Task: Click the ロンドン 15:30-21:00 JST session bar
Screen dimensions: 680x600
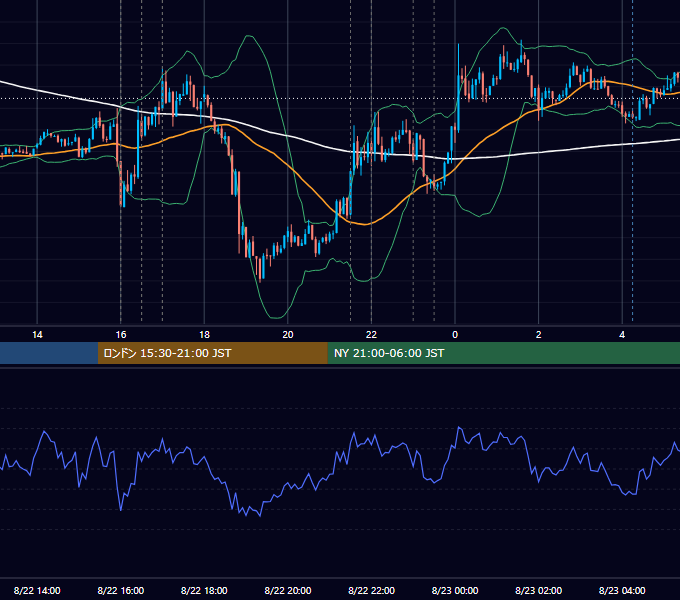Action: (212, 353)
